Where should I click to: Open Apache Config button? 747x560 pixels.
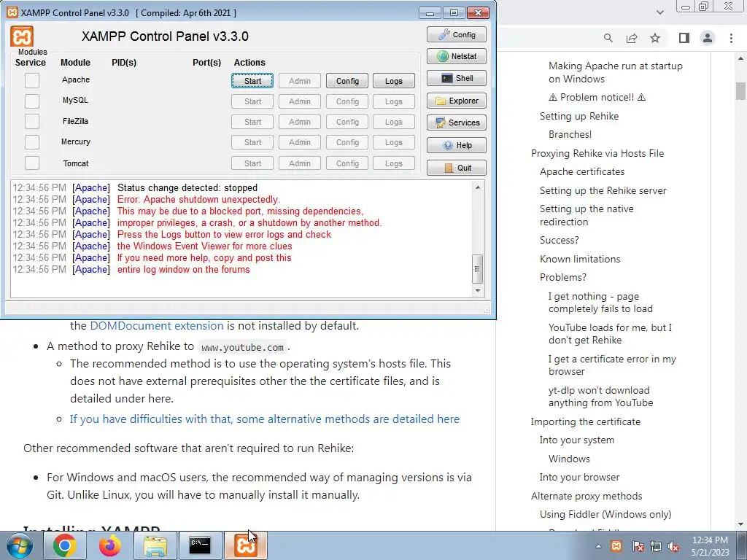[x=347, y=81]
